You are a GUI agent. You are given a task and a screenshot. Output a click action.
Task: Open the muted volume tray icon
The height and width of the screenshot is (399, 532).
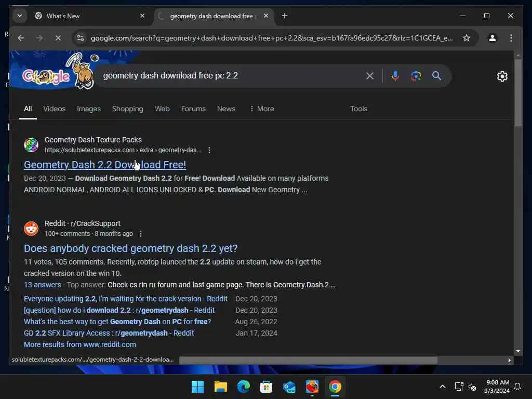472,387
